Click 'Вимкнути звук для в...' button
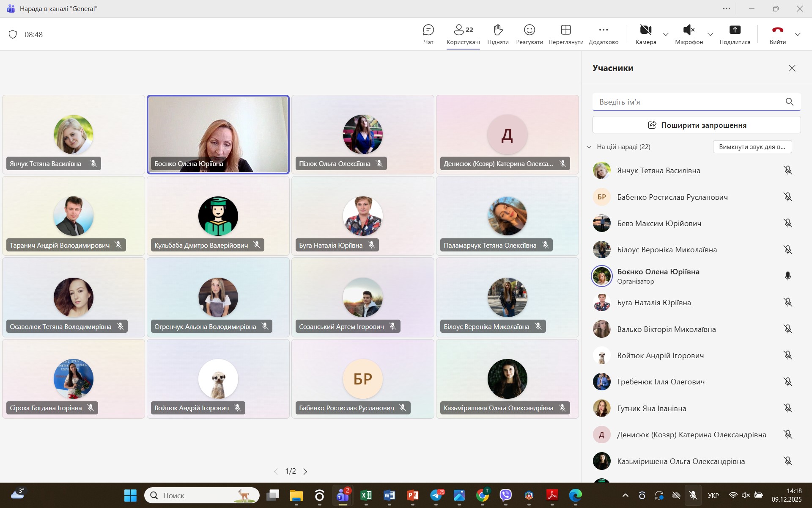This screenshot has height=508, width=812. click(x=752, y=147)
